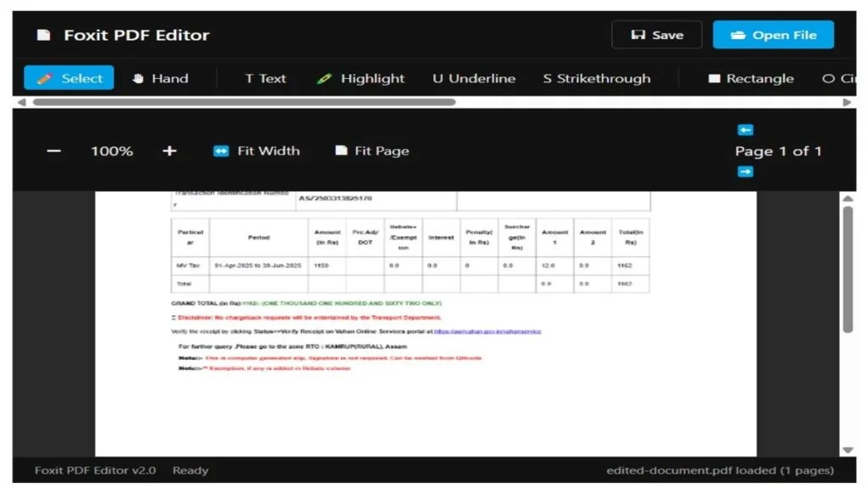Zoom in with the plus button
868x488 pixels.
click(170, 151)
